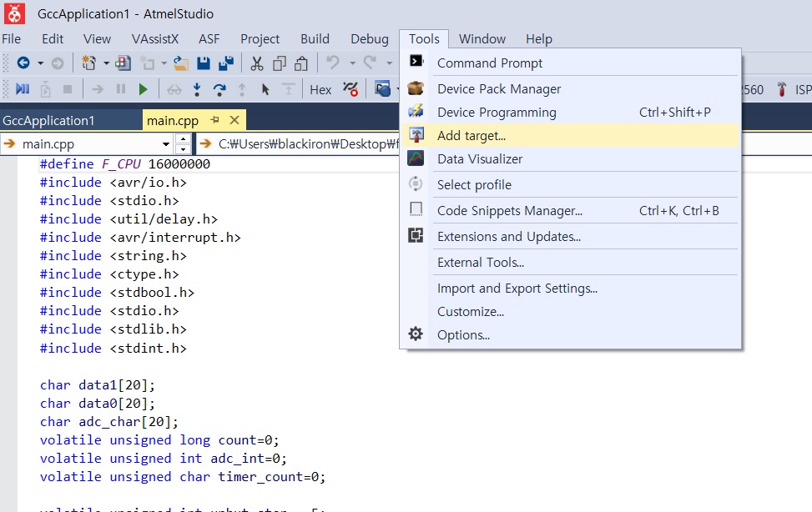Image resolution: width=812 pixels, height=512 pixels.
Task: Click the Step Over icon
Action: [219, 89]
